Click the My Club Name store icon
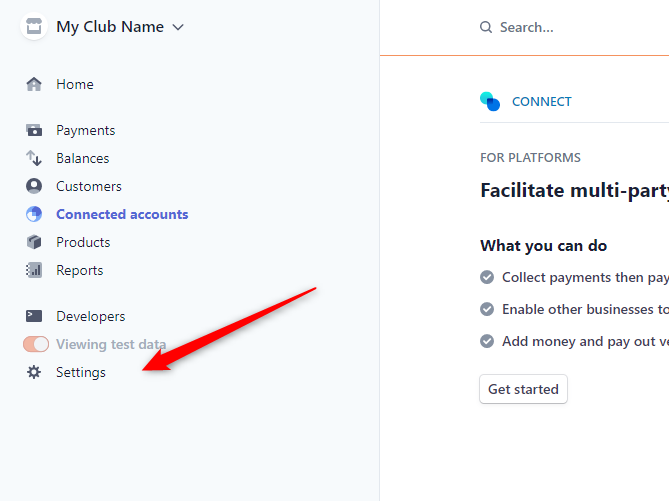 [34, 26]
